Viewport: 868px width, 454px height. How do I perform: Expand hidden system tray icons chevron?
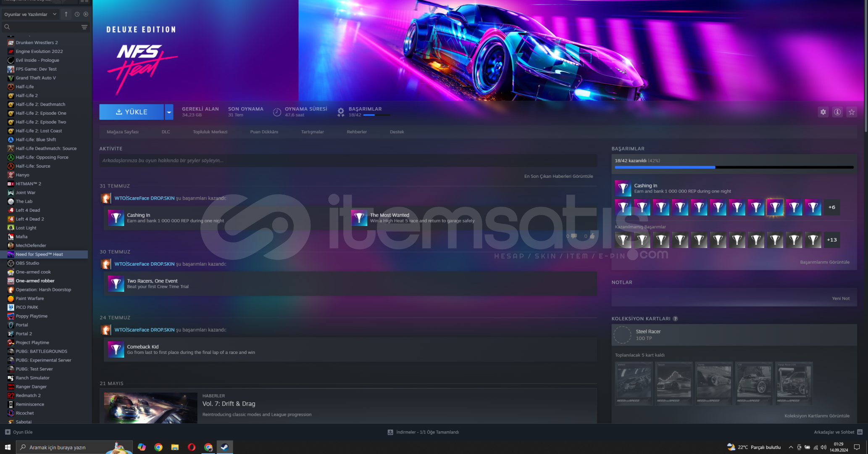tap(791, 447)
